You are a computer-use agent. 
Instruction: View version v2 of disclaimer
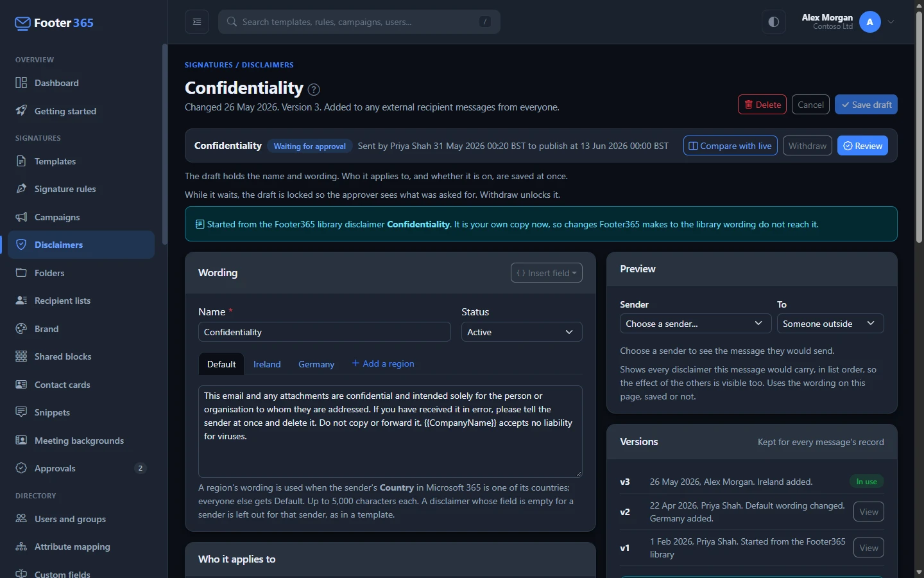(x=869, y=512)
